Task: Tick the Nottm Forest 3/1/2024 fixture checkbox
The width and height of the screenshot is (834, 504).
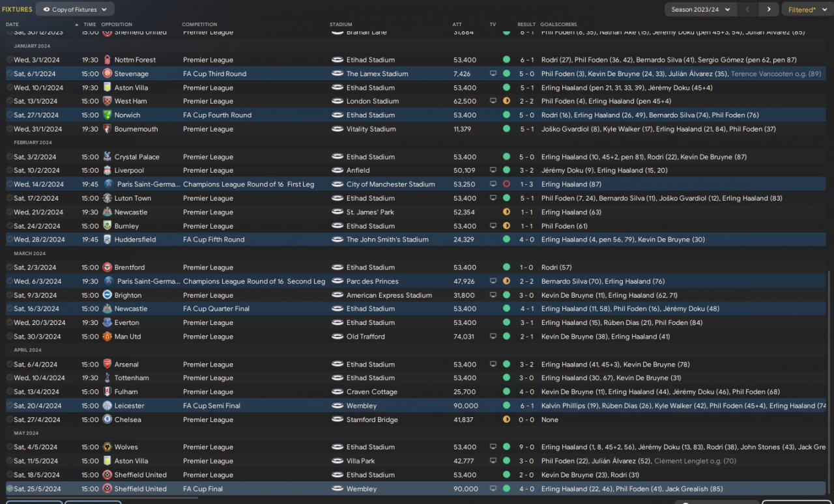Action: click(10, 60)
